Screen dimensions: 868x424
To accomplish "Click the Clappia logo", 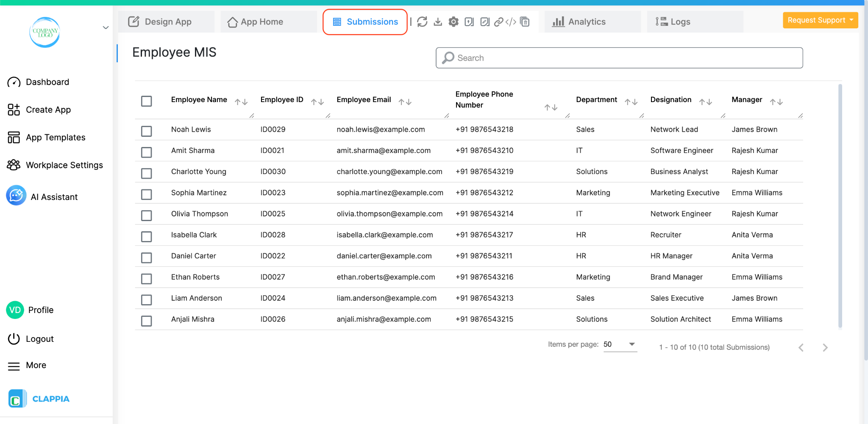I will (x=39, y=399).
